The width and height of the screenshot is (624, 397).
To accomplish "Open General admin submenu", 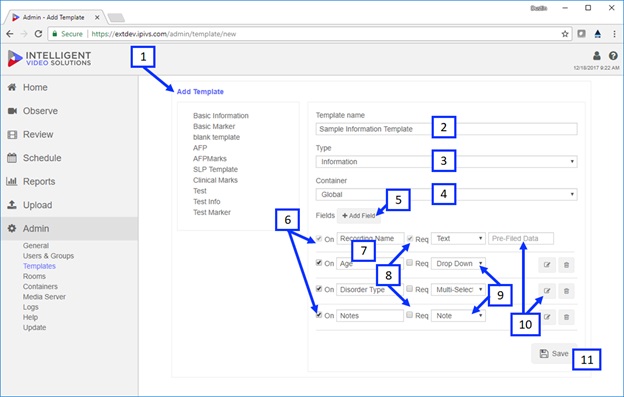I will pyautogui.click(x=36, y=246).
